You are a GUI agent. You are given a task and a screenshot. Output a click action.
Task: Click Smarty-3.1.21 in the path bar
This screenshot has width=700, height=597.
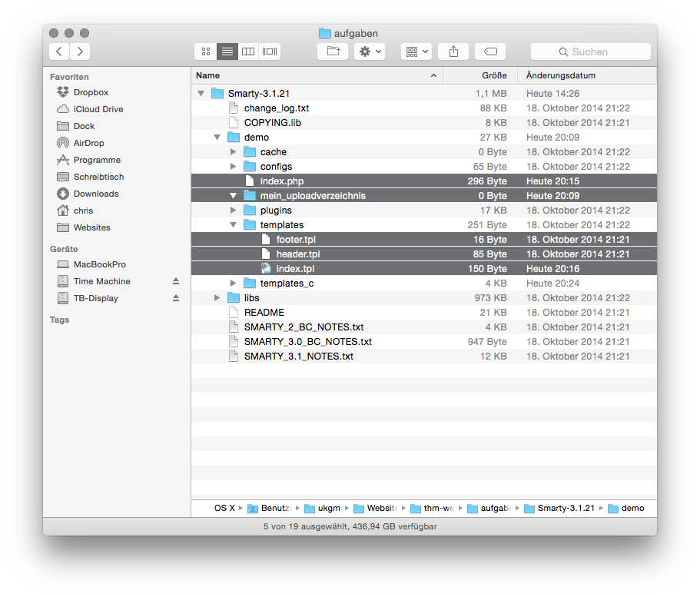point(559,508)
